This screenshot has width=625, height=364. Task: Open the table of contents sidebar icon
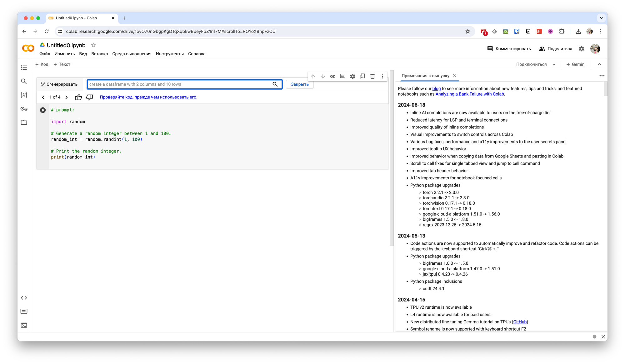24,68
